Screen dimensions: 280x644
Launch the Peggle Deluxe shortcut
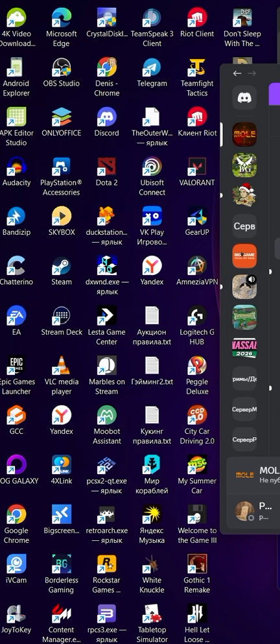197,366
